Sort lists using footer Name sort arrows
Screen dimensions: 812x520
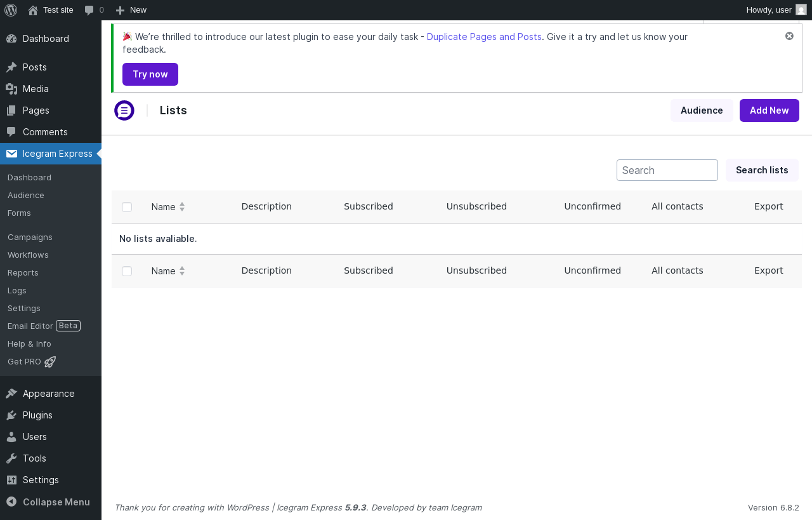pyautogui.click(x=182, y=271)
